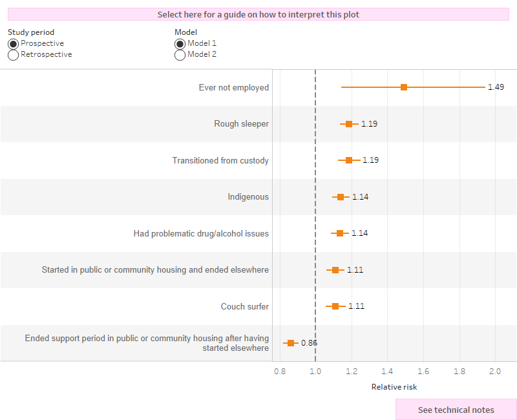Click the Couch surfer data marker
The width and height of the screenshot is (517, 420).
pos(335,306)
